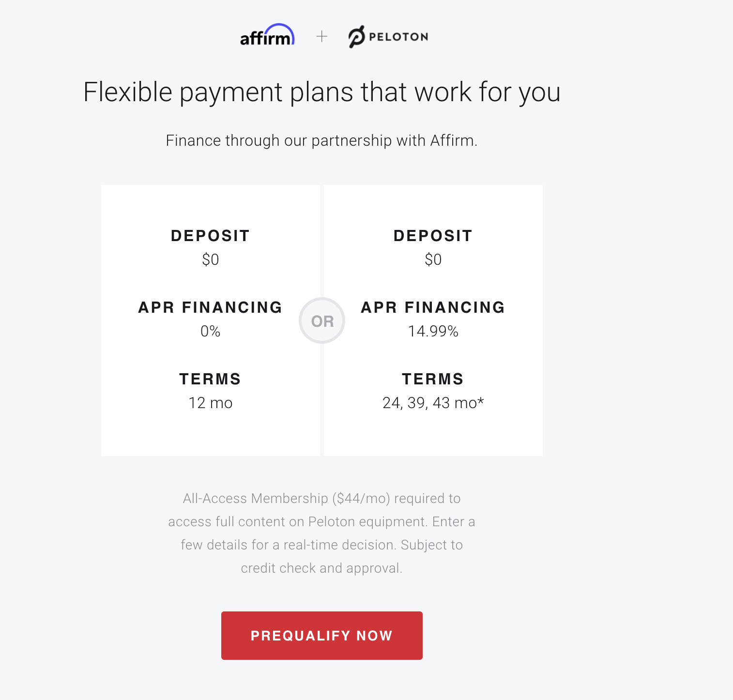
Task: Click the Finance through Affirm partnership subtitle
Action: 322,140
